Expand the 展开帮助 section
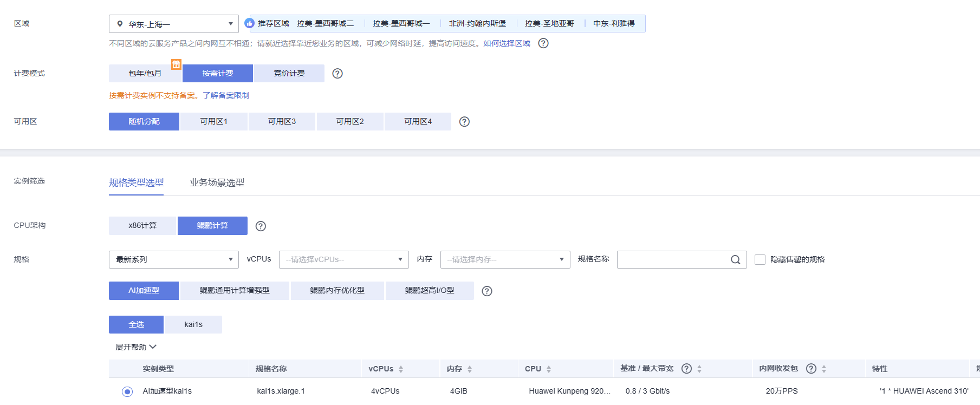The height and width of the screenshot is (405, 980). [x=136, y=347]
